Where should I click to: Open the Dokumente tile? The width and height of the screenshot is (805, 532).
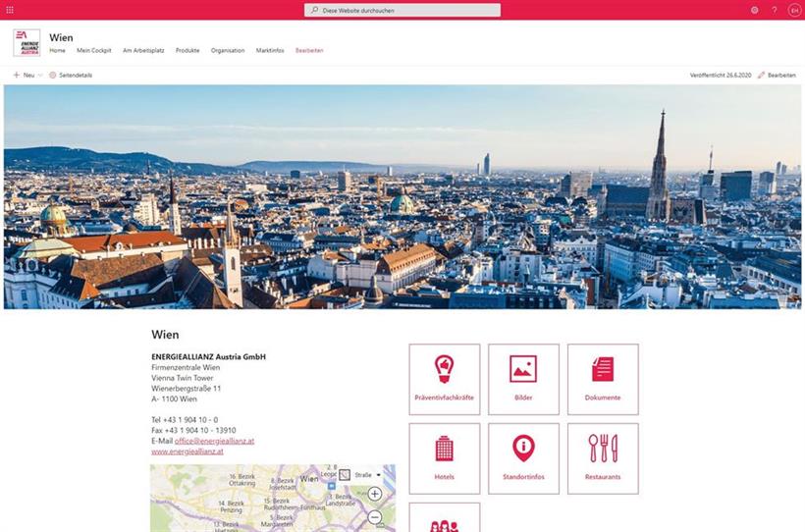(603, 379)
